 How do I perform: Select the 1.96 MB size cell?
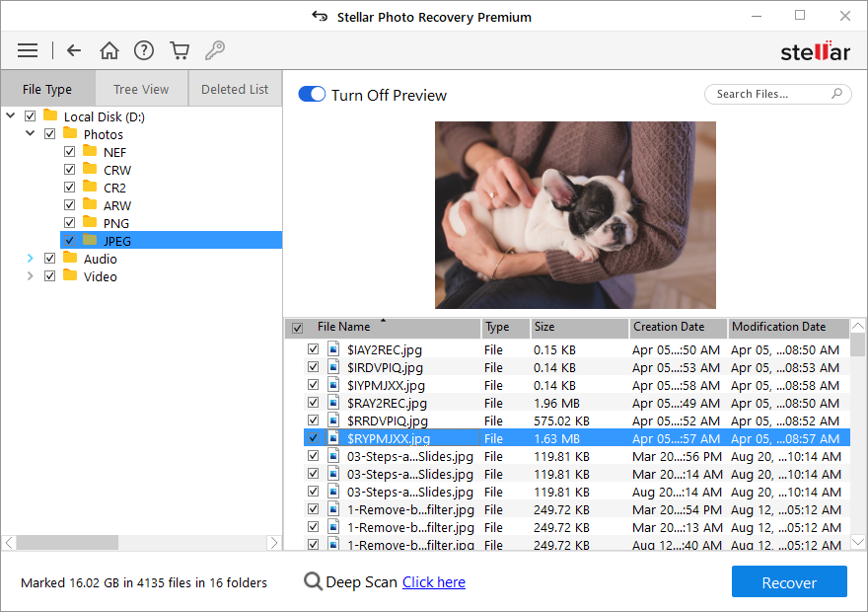coord(556,403)
